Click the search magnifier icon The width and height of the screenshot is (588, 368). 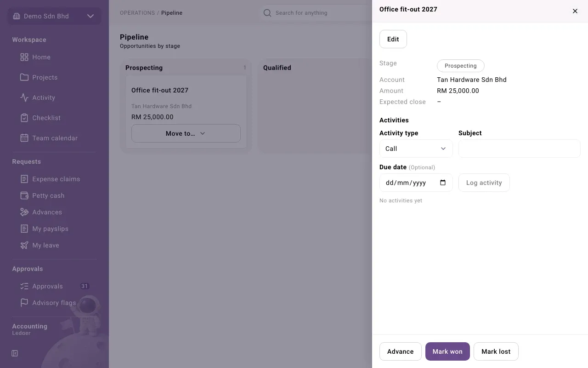267,13
